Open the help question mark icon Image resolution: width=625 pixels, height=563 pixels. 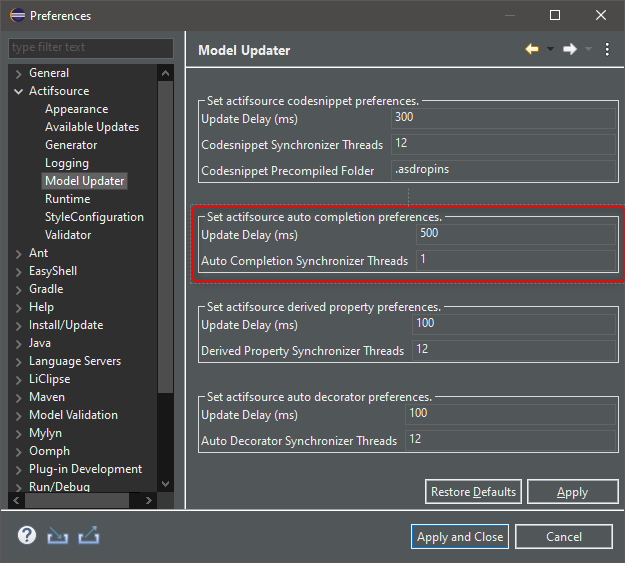pos(27,535)
